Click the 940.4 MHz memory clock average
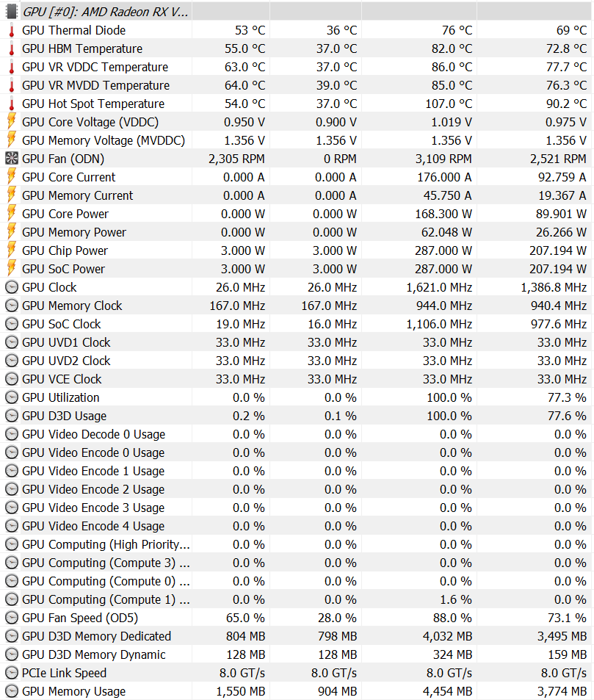 click(558, 306)
